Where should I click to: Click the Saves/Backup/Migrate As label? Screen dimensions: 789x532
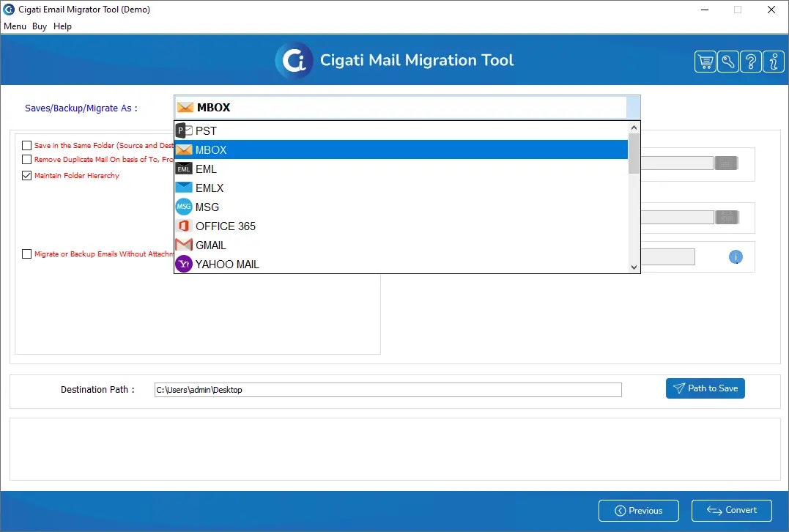(x=81, y=108)
